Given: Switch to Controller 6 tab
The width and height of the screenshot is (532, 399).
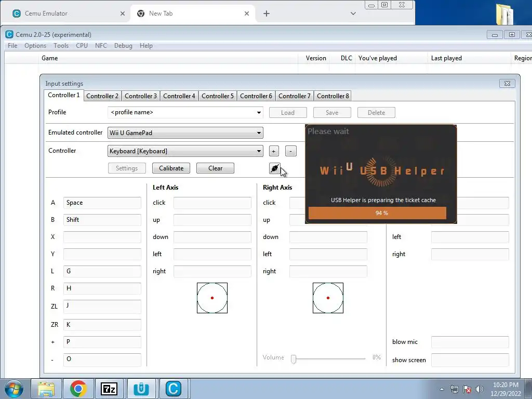Looking at the screenshot, I should tap(256, 96).
